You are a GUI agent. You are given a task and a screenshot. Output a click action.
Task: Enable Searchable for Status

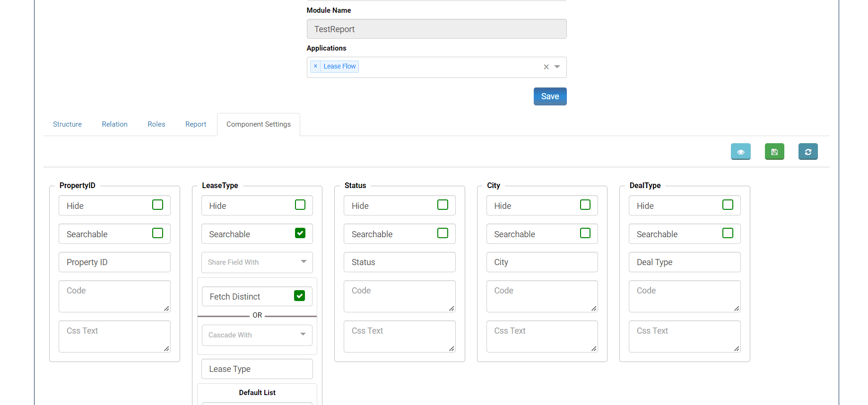(x=443, y=233)
